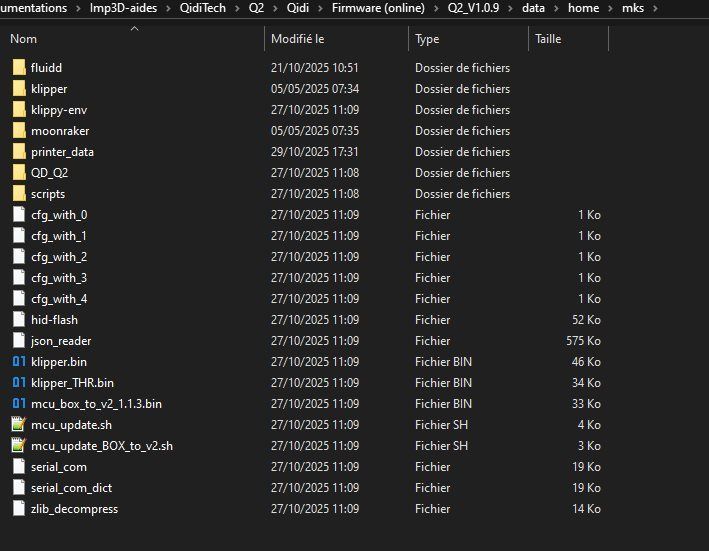Select the moonraker folder name
Screen dimensions: 709x551
pos(61,131)
